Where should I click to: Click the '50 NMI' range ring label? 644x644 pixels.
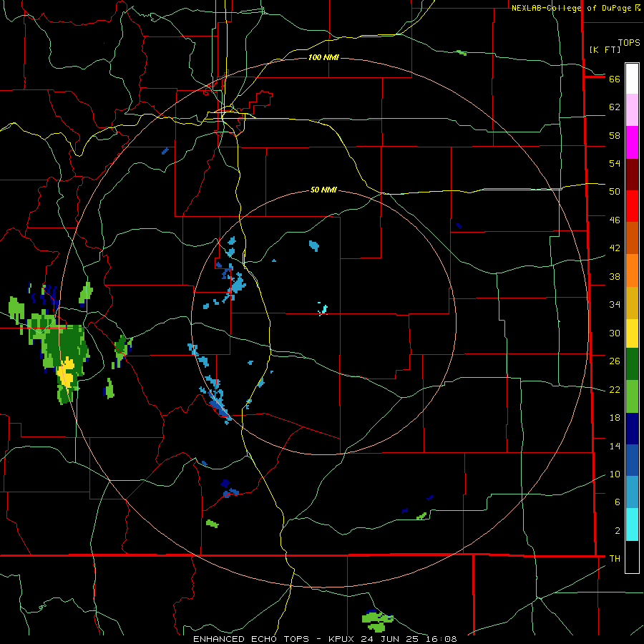[323, 190]
